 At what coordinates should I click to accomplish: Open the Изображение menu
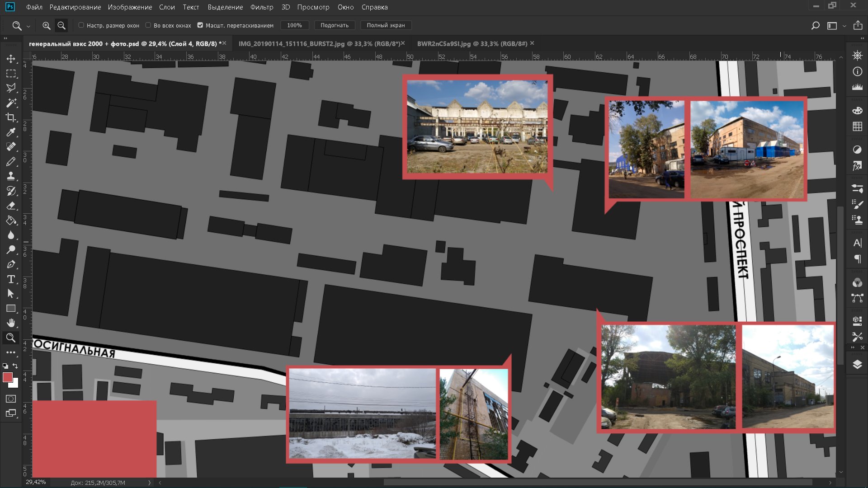click(x=130, y=7)
